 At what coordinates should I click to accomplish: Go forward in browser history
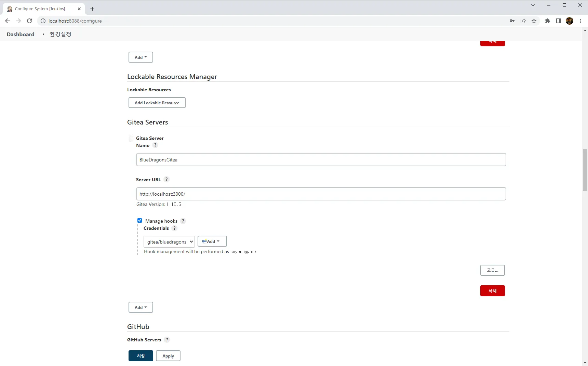pos(18,21)
